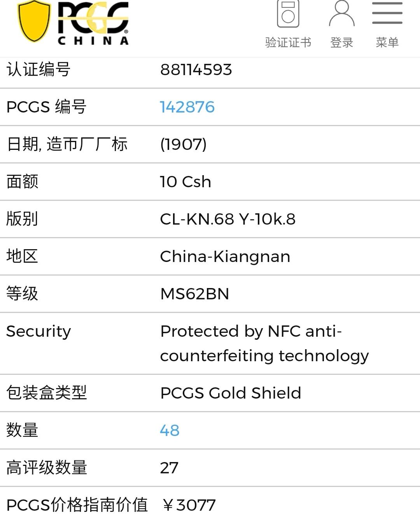This screenshot has height=522, width=420.
Task: Select higher-graded count 27
Action: (169, 468)
